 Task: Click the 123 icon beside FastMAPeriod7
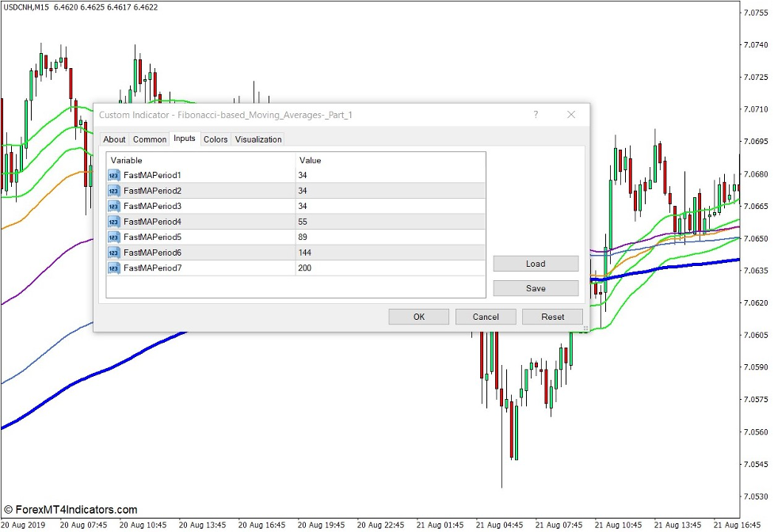(x=112, y=268)
